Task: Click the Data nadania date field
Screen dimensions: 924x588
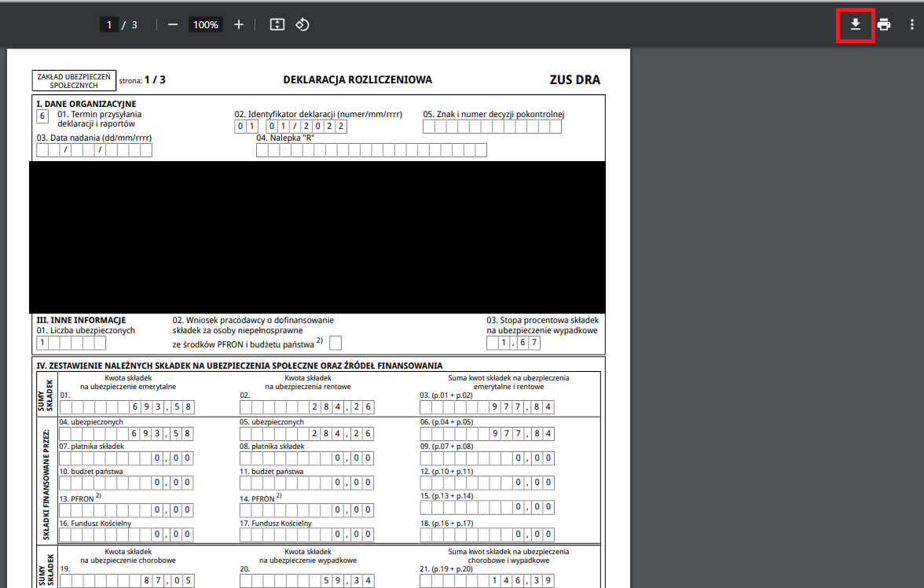Action: 94,150
